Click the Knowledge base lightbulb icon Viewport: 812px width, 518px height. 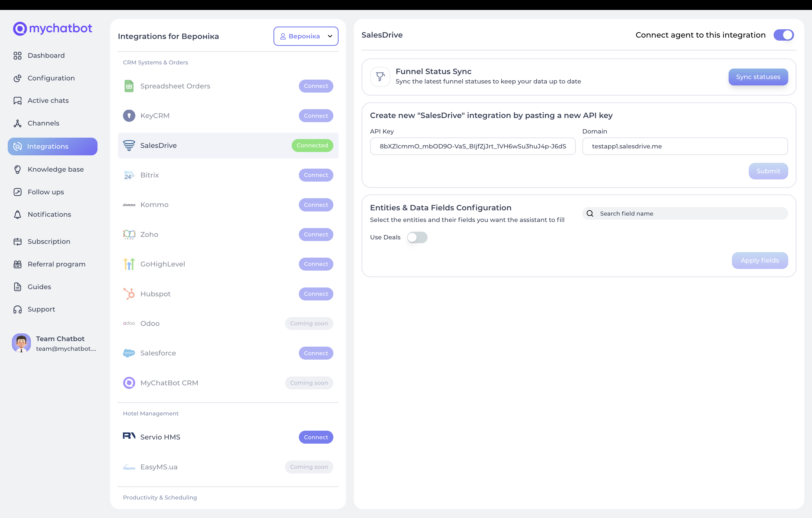tap(17, 169)
